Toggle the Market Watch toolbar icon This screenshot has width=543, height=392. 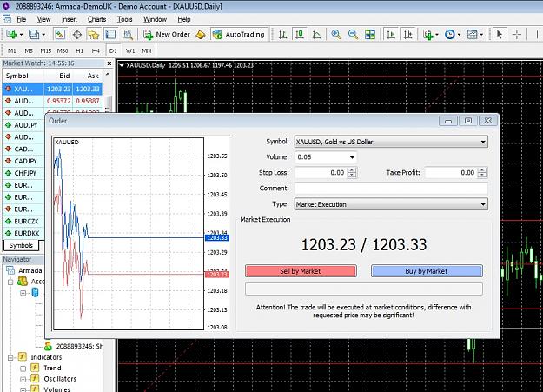[x=60, y=34]
